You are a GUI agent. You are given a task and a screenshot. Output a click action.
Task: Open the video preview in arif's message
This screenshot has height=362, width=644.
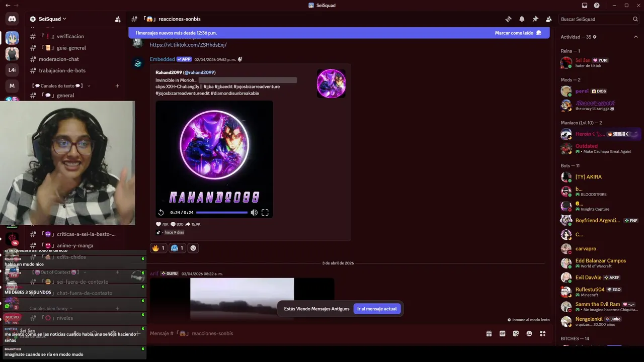242,299
